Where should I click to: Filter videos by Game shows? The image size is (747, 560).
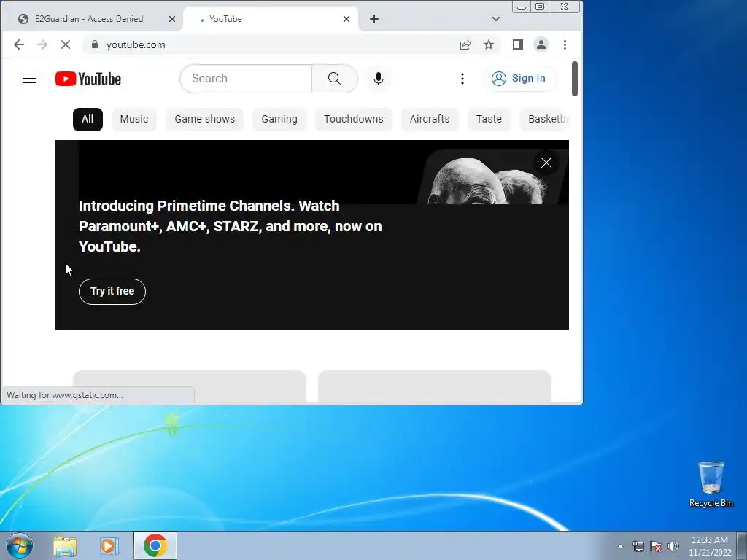click(x=204, y=119)
